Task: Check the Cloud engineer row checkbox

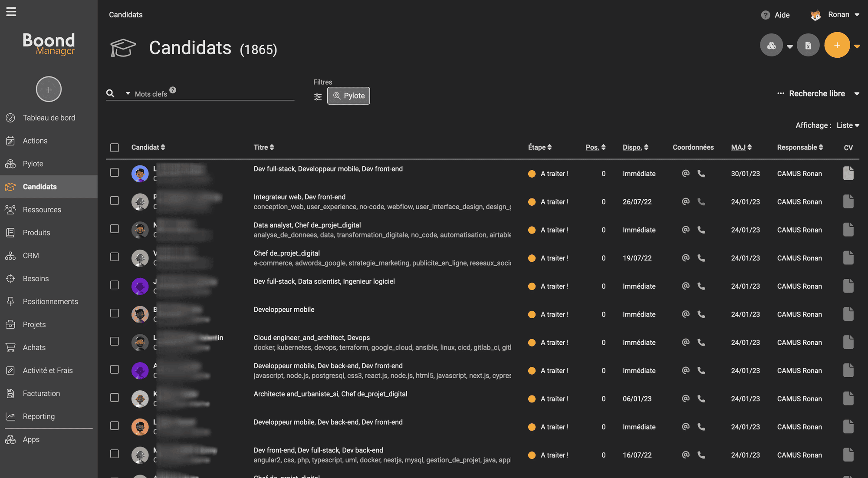Action: click(115, 341)
